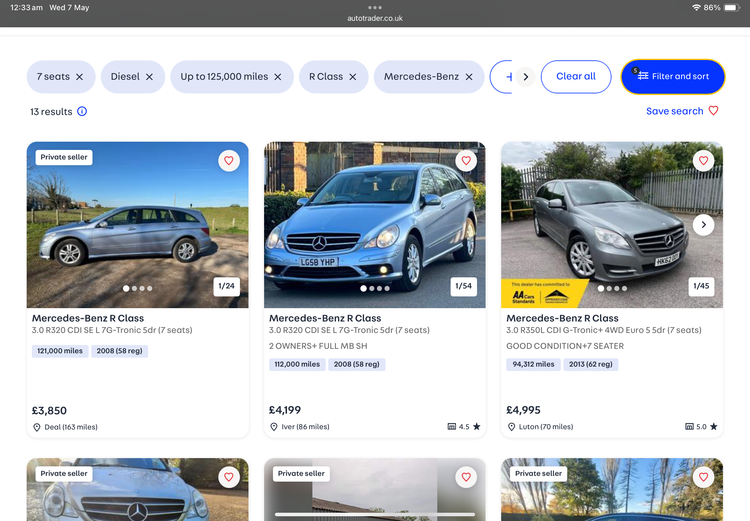This screenshot has height=521, width=750.
Task: Open the £4,995 Mercedes-Benz R Class title
Action: click(x=562, y=318)
